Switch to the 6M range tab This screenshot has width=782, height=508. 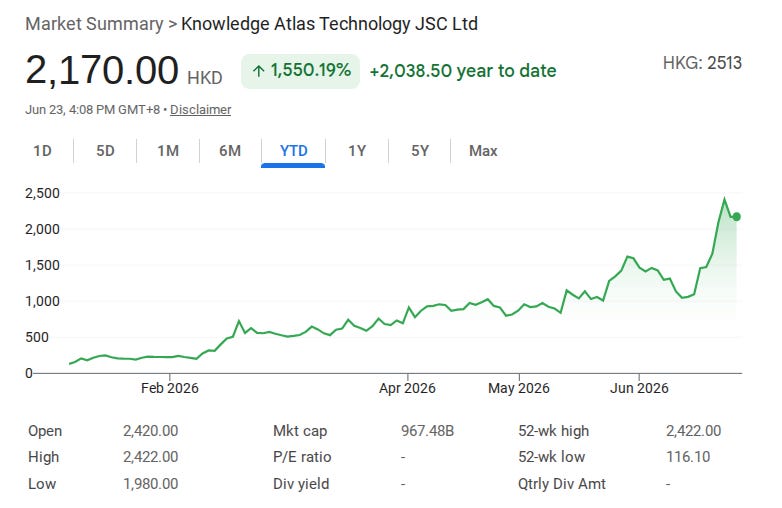click(x=230, y=151)
